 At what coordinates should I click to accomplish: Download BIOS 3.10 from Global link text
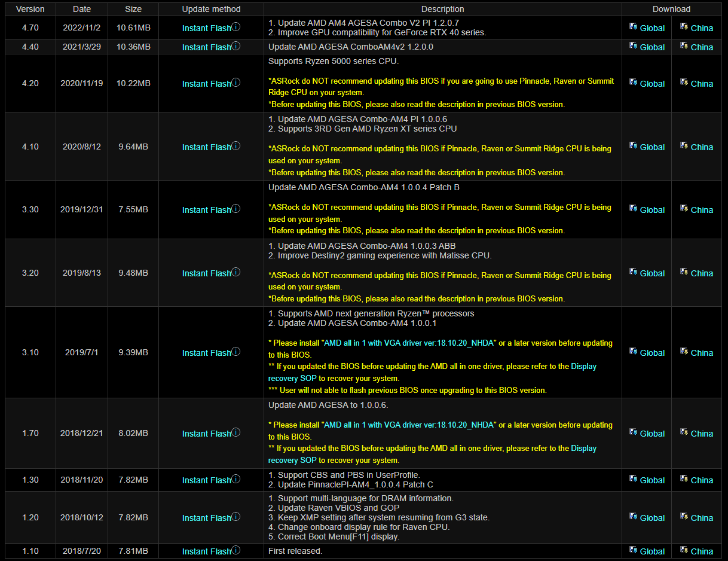point(652,353)
